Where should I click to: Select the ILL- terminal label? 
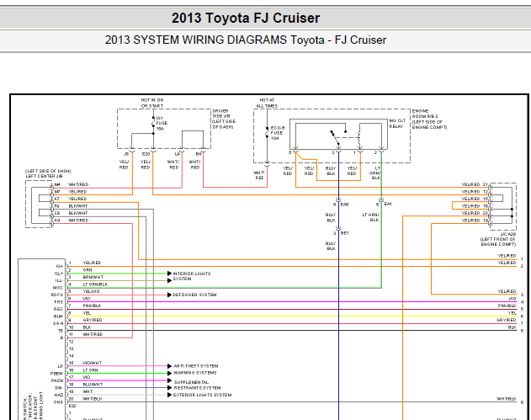pos(59,280)
